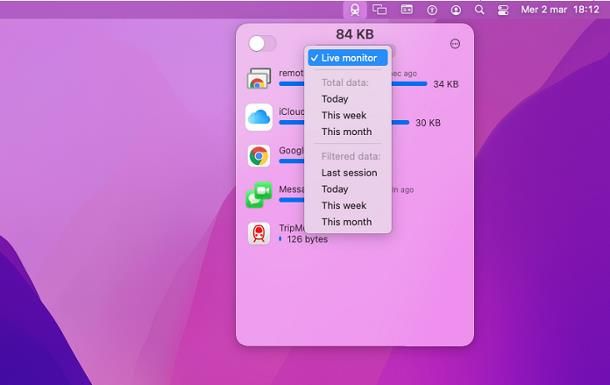This screenshot has height=385, width=610.
Task: Click the 84 KB total data label
Action: coord(355,34)
